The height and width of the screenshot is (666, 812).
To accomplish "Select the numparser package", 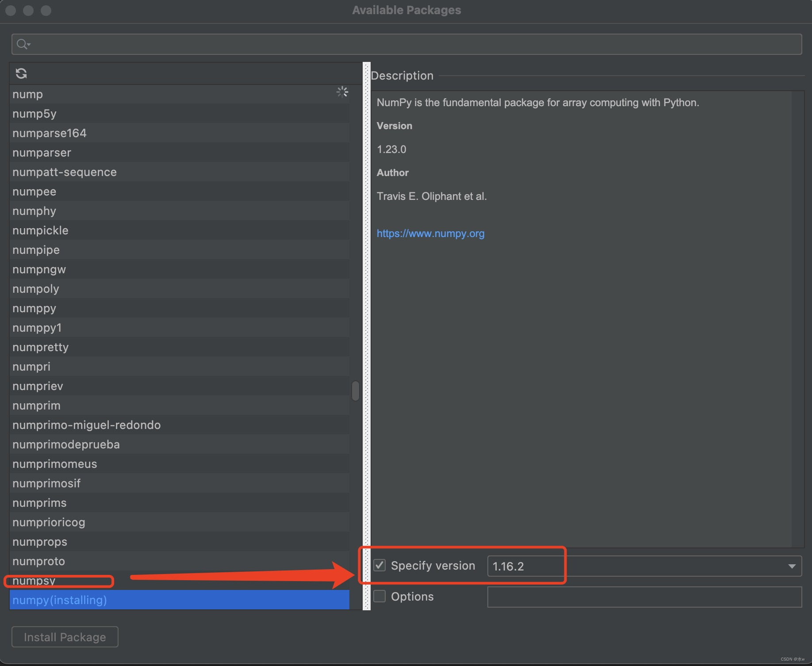I will coord(179,153).
